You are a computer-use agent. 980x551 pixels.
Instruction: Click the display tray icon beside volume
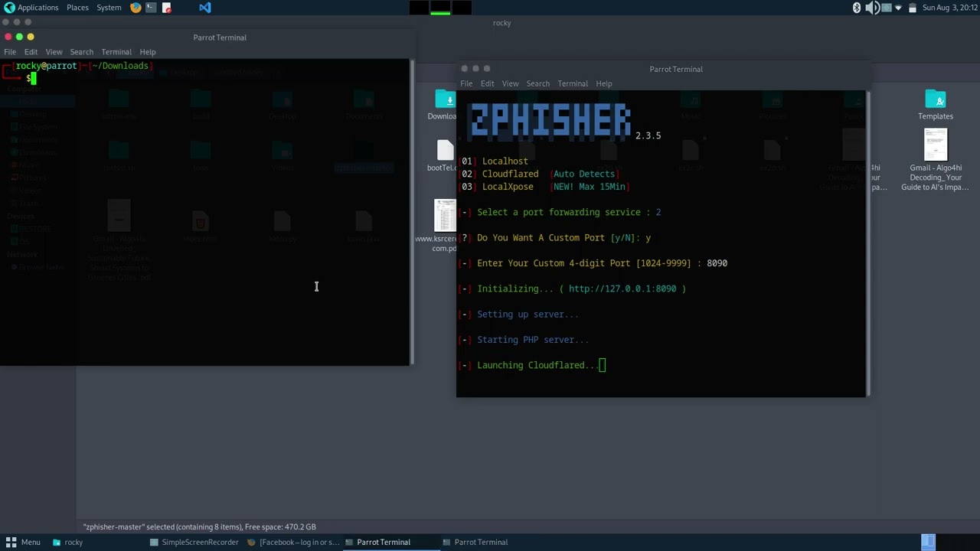886,8
